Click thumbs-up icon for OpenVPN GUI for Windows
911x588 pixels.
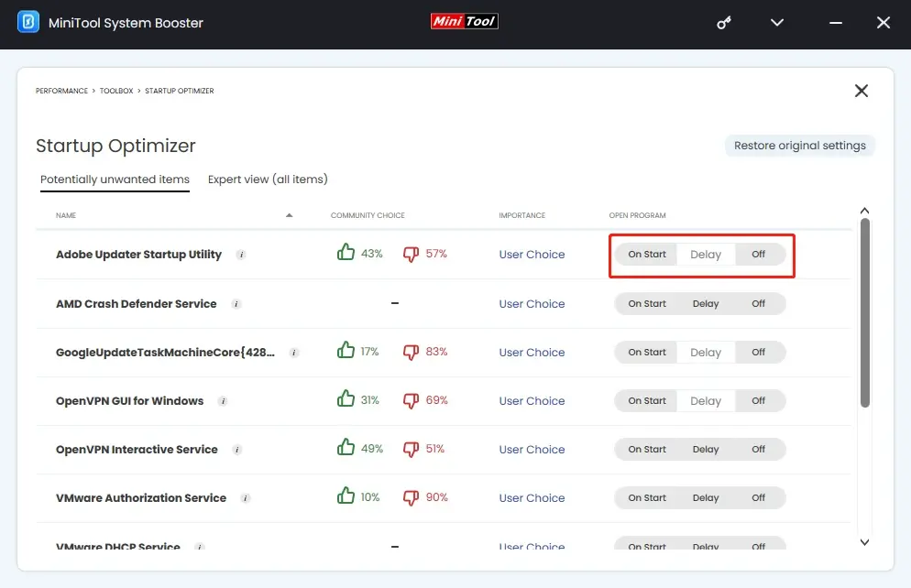[346, 398]
